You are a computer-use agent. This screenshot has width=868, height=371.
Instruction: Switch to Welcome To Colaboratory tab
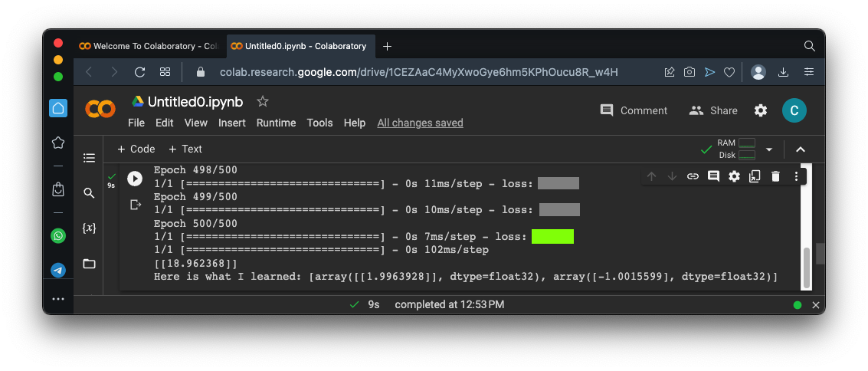[x=147, y=46]
